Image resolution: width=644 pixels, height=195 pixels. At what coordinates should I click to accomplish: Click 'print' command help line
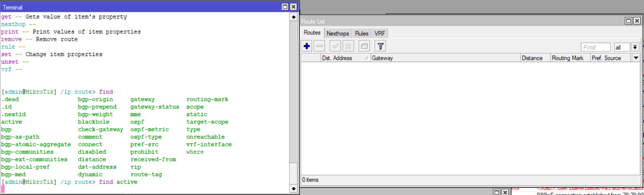71,32
